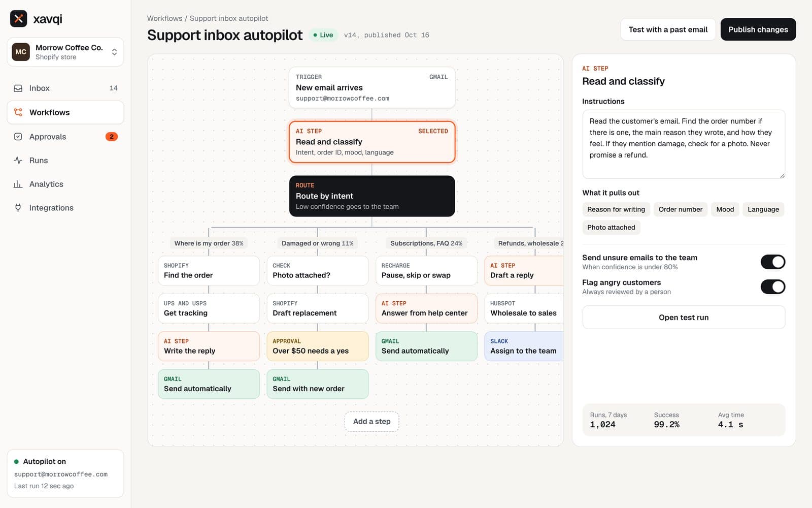Select the Get tracking step
Viewport: 812px width, 508px height.
(x=209, y=308)
